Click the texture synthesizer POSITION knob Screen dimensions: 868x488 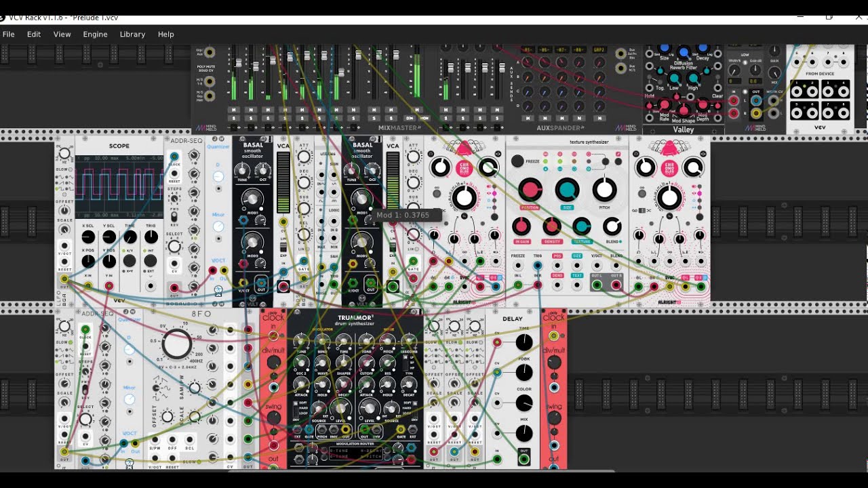tap(530, 190)
